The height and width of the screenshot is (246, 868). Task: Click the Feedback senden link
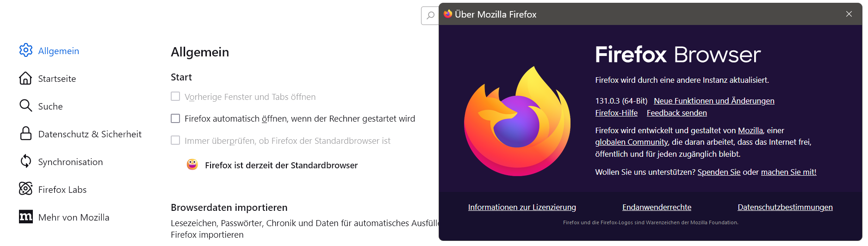click(x=677, y=113)
